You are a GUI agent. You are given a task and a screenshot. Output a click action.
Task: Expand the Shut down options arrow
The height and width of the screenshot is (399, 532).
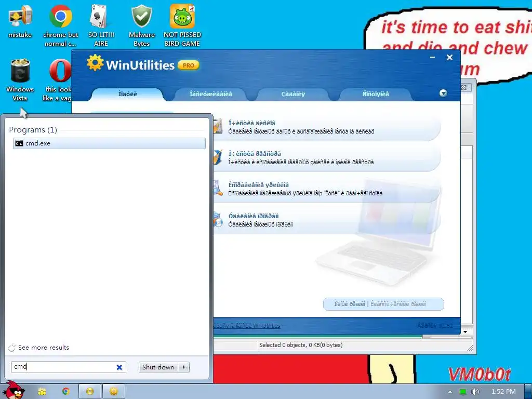point(183,367)
